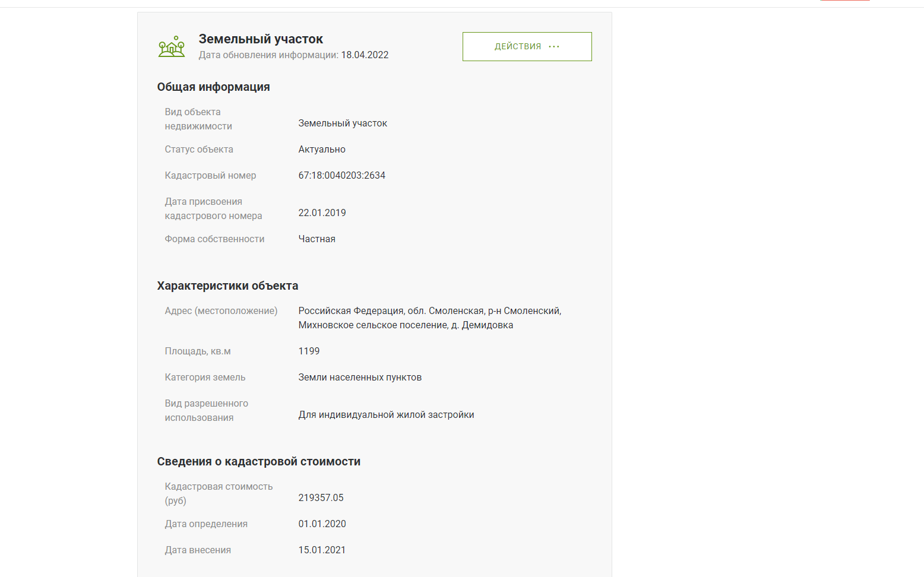
Task: Click the update date 18.04.2022
Action: pyautogui.click(x=365, y=55)
